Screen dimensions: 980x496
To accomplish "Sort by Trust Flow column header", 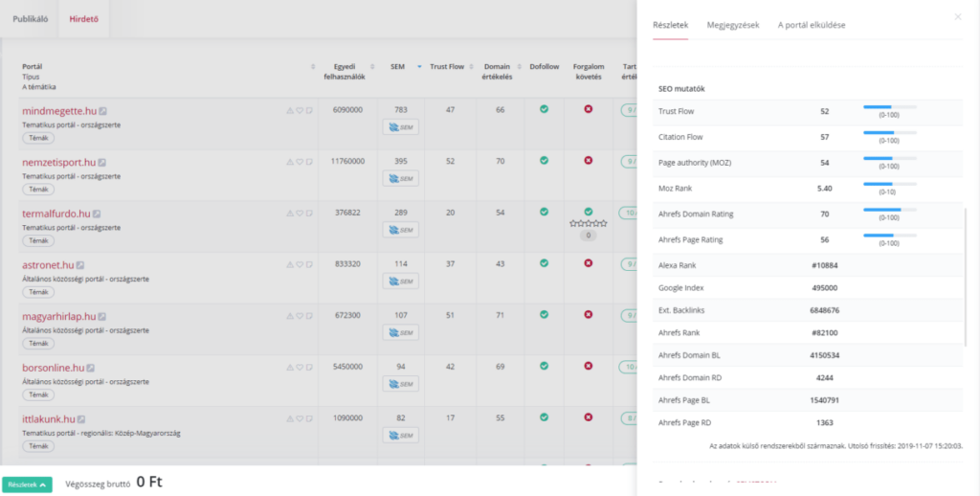I will tap(447, 67).
